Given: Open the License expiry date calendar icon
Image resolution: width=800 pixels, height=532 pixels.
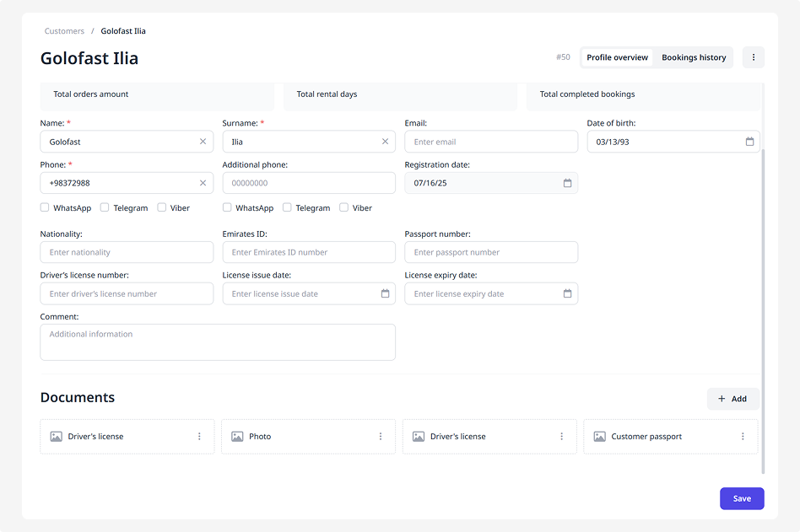Looking at the screenshot, I should click(567, 293).
